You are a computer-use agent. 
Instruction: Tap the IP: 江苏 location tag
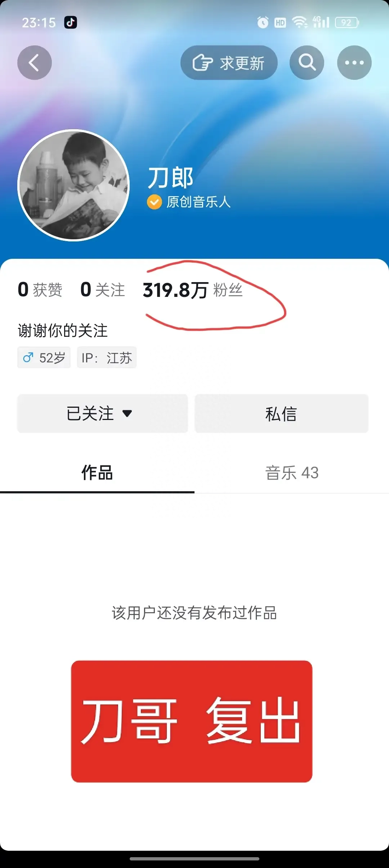107,358
